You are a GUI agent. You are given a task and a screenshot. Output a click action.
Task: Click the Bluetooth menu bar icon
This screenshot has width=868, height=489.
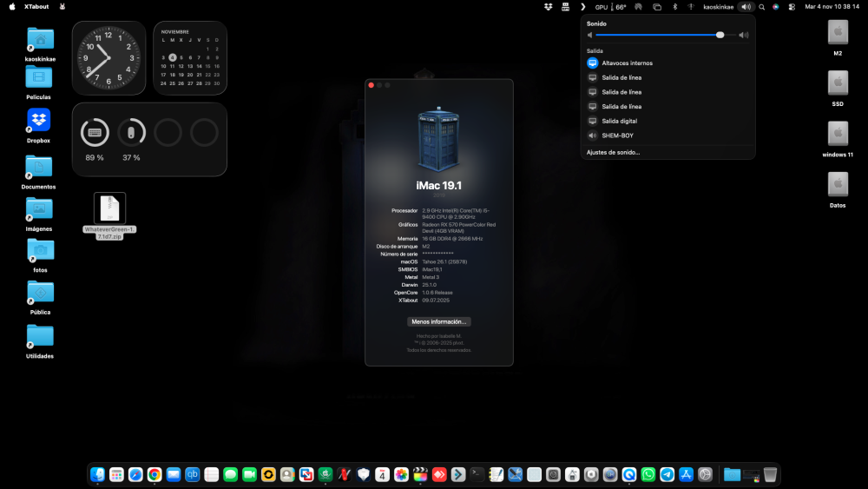[x=674, y=7]
